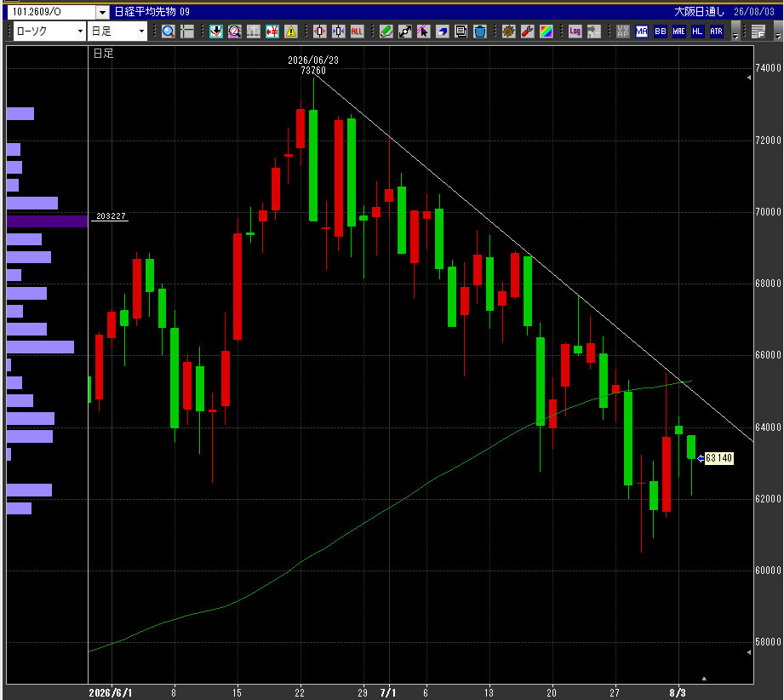
Task: Click the magnifier icon marked 2
Action: tap(234, 32)
